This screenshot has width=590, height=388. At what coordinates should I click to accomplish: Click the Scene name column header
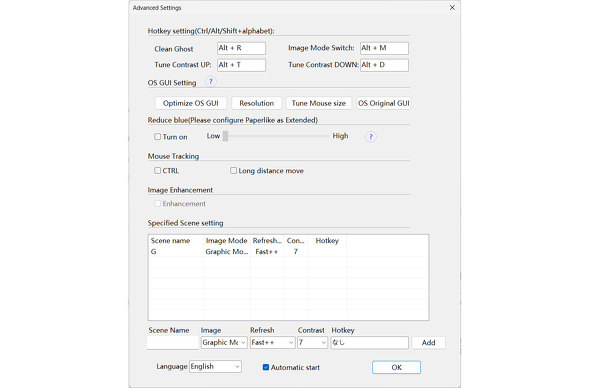pyautogui.click(x=176, y=241)
